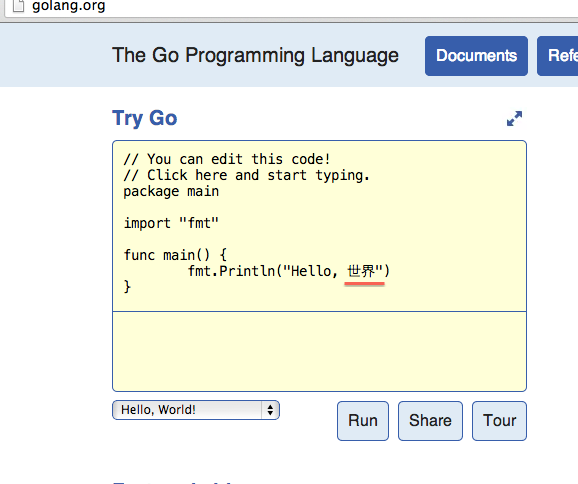Click the Share button
This screenshot has height=484, width=578.
pos(430,421)
